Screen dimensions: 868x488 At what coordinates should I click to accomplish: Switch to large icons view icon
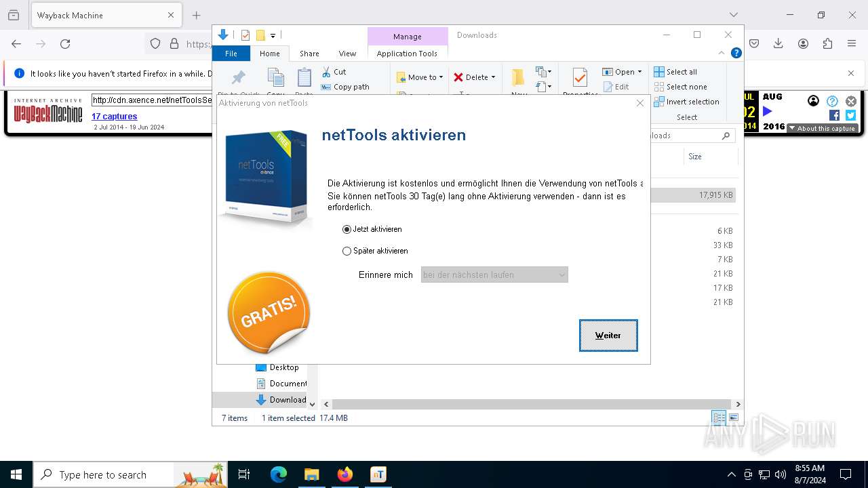(734, 418)
